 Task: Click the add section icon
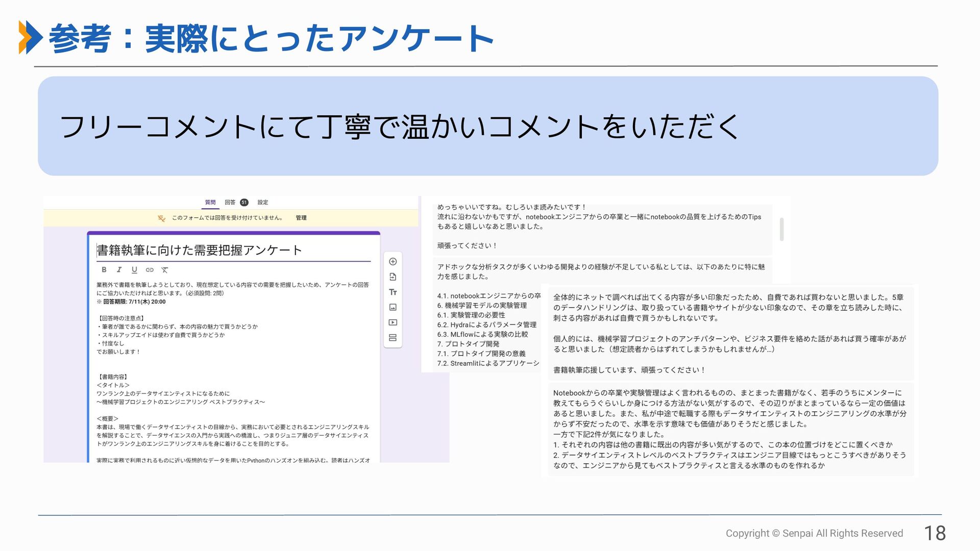(x=393, y=338)
